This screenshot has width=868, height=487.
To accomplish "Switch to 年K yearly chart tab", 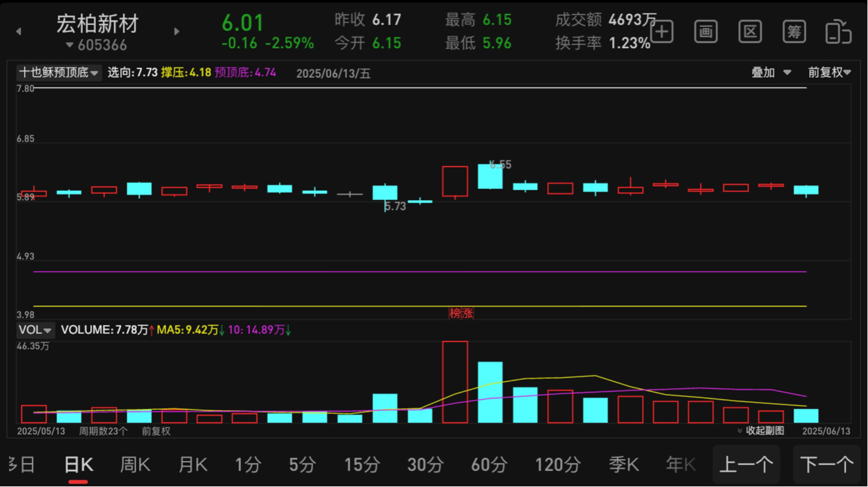I will click(x=681, y=465).
